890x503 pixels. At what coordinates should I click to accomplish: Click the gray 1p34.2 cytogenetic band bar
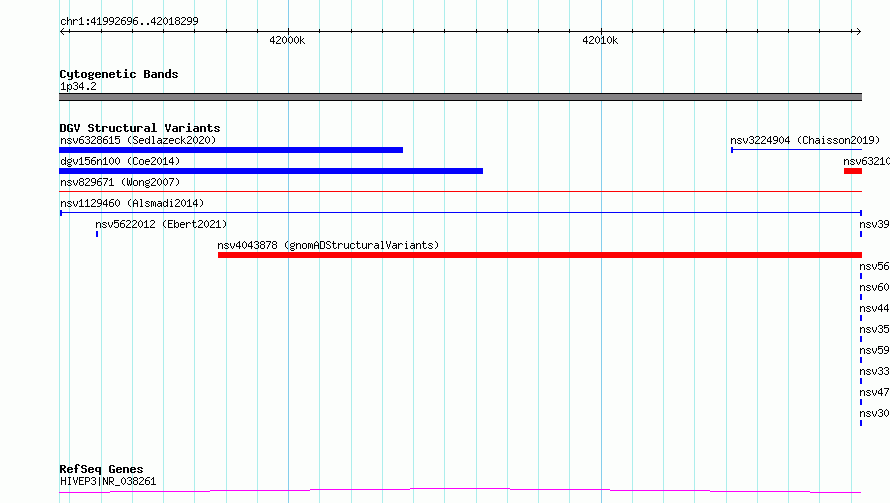pyautogui.click(x=460, y=97)
